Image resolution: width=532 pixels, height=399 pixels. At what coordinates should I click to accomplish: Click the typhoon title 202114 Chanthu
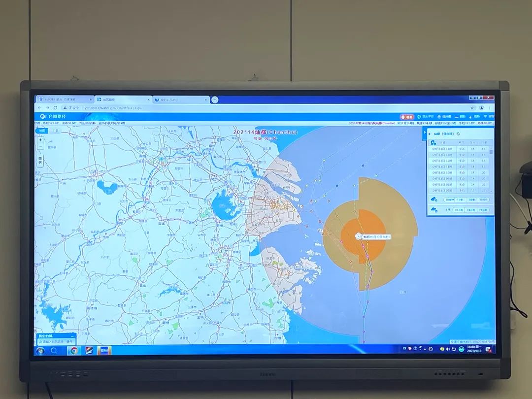point(265,132)
